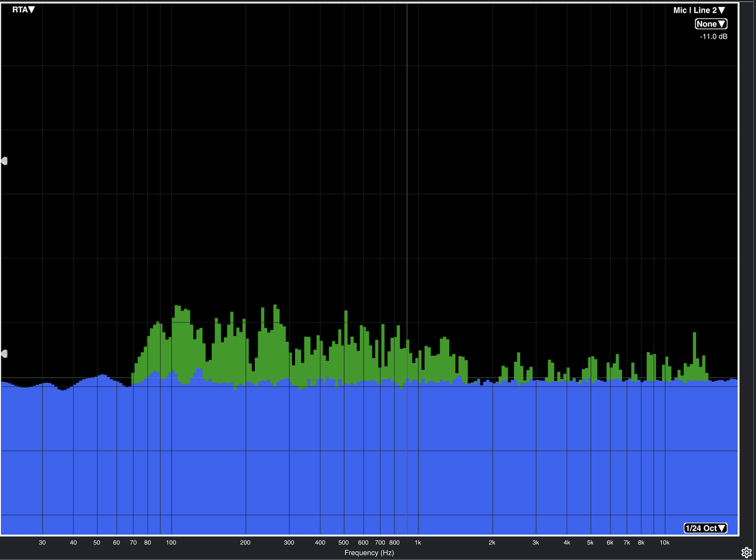Click the -11.0 dB level readout
756x560 pixels.
(713, 37)
